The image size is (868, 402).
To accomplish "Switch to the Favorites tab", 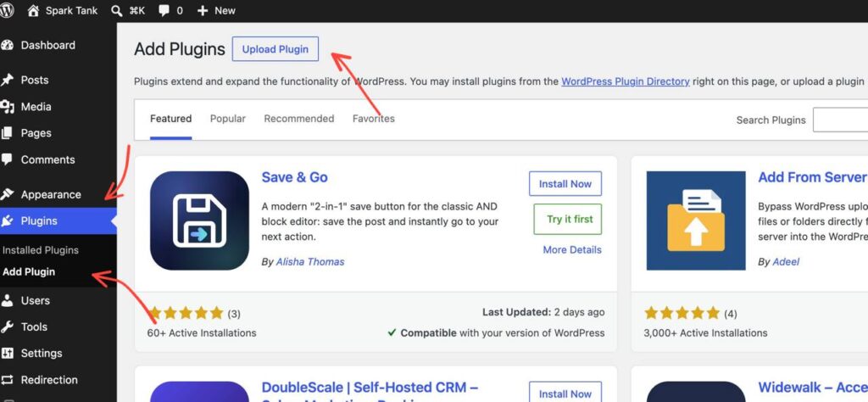I will click(x=374, y=119).
